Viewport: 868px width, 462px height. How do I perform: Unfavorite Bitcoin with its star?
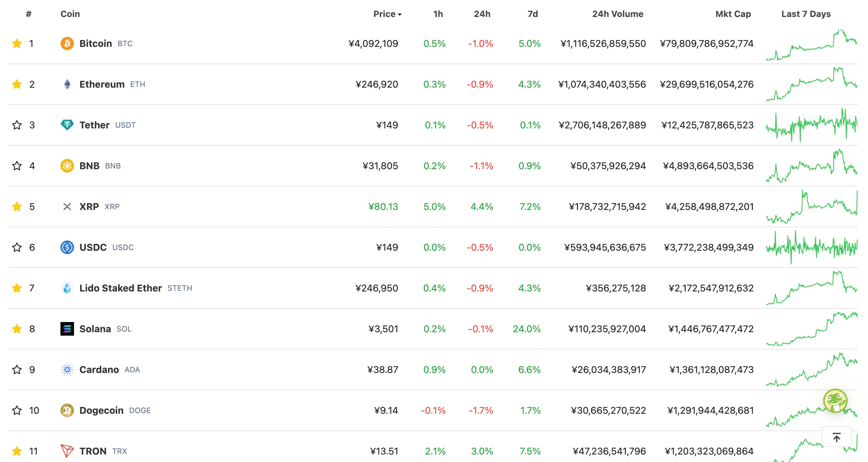pos(17,43)
